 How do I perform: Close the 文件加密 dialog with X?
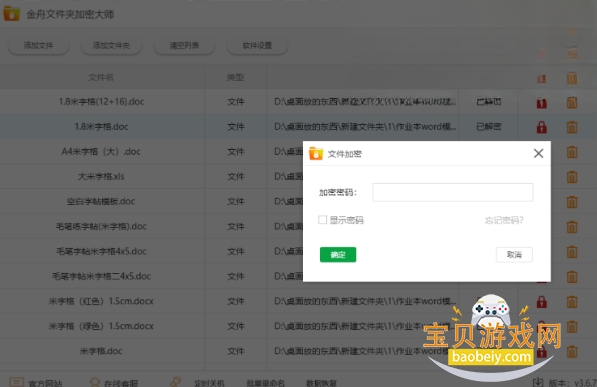[x=538, y=153]
